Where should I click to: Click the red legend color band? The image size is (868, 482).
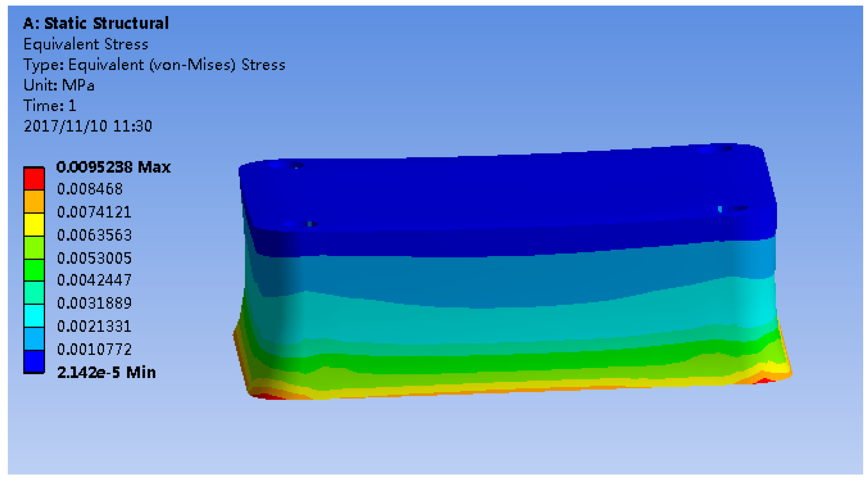[x=34, y=179]
